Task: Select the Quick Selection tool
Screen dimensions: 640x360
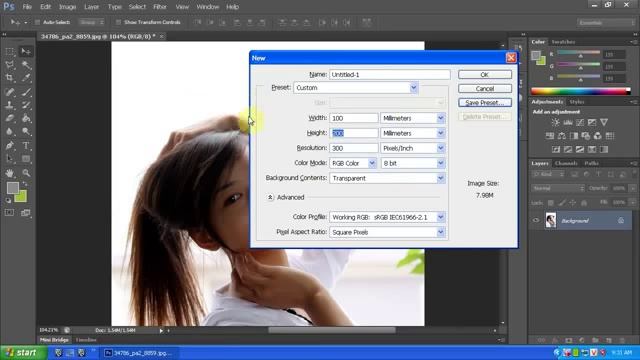Action: point(26,65)
